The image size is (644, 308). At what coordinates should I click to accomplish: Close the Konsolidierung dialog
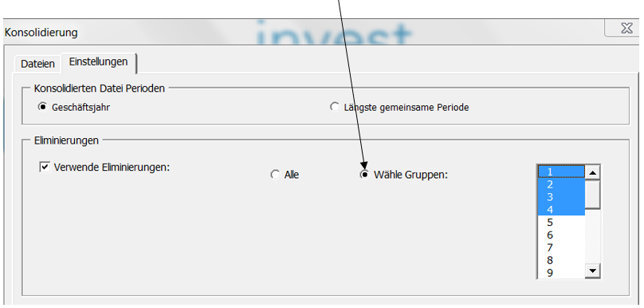click(625, 29)
